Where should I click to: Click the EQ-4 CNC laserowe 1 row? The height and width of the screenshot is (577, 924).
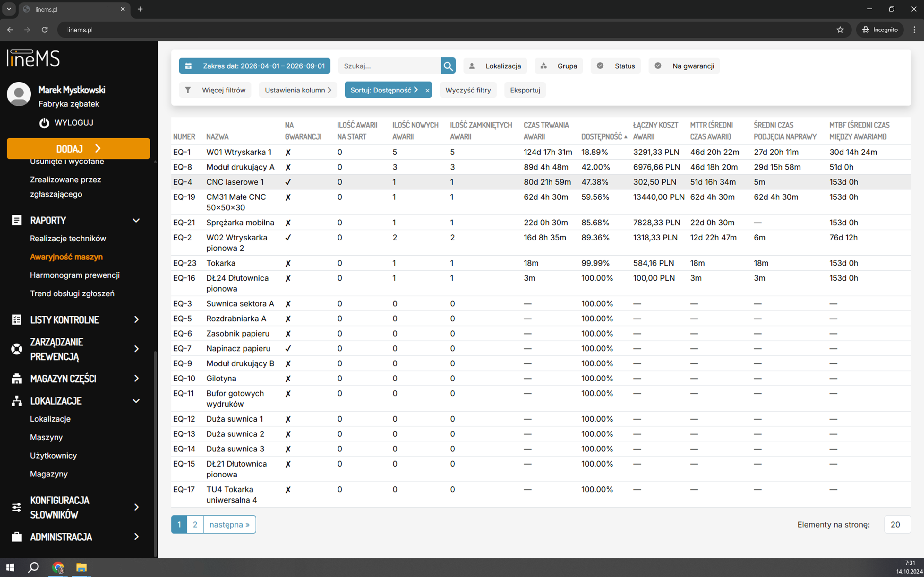(541, 182)
